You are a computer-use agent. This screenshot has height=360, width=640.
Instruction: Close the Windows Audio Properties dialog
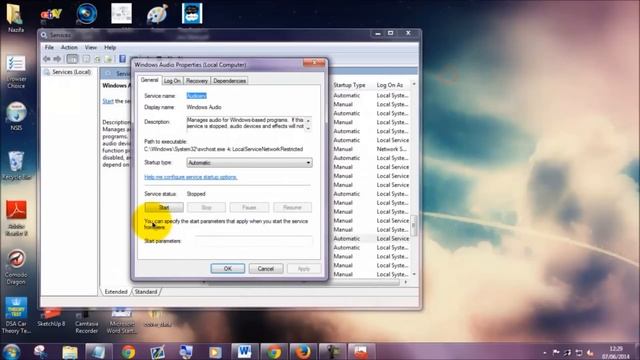pos(314,62)
